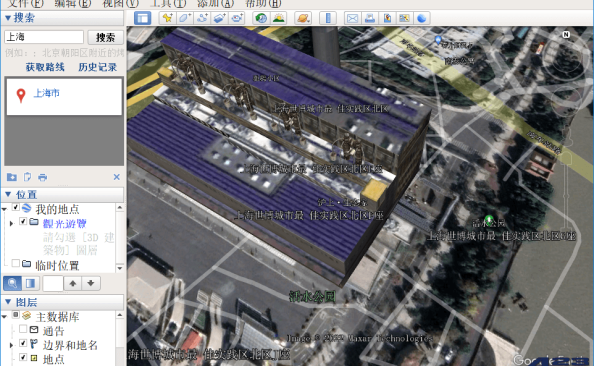The image size is (594, 366).
Task: Enable the sunlight across landscape icon
Action: coord(278,18)
